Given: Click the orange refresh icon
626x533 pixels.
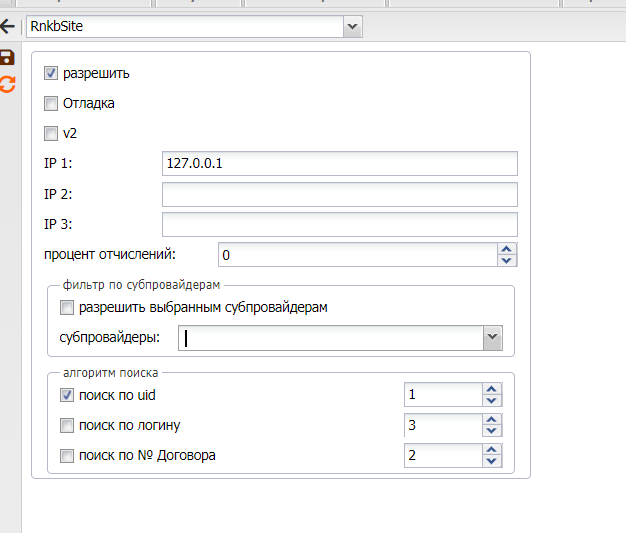Looking at the screenshot, I should [8, 84].
